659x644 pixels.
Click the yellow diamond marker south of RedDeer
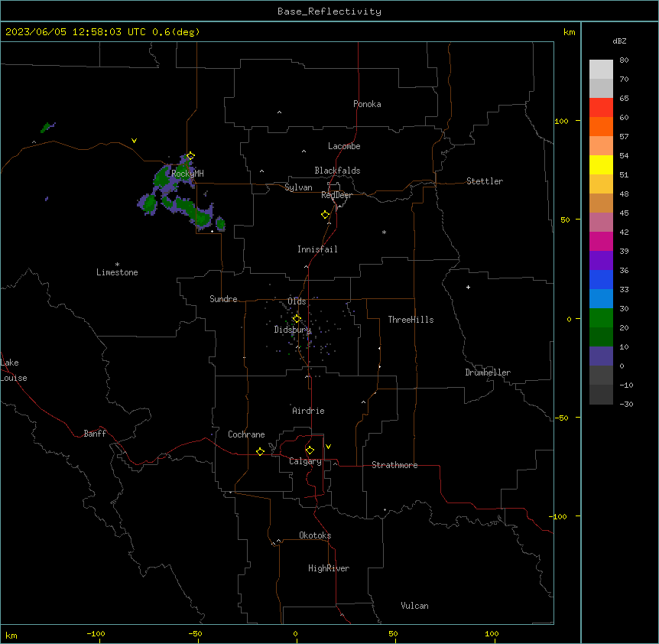coord(325,215)
